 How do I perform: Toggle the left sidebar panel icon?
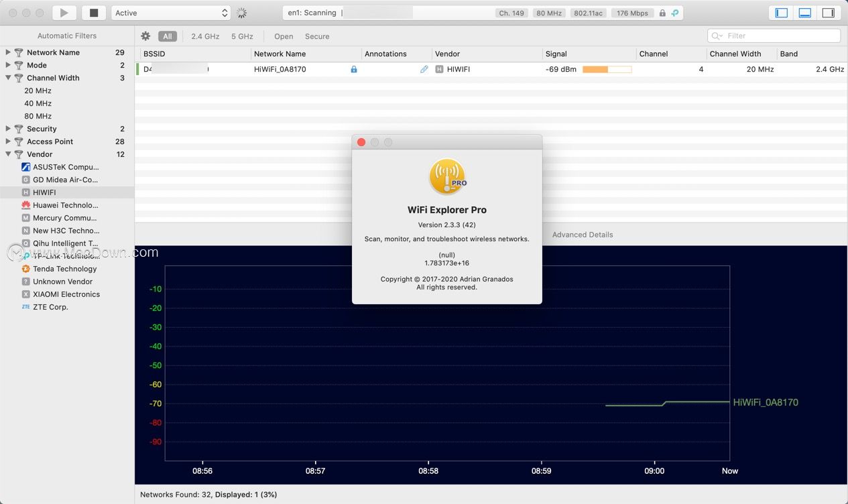tap(781, 13)
